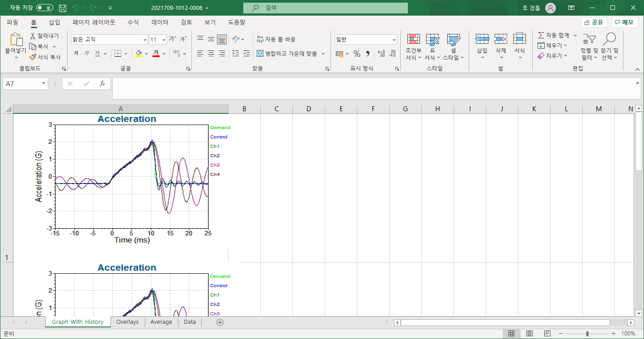Click the 서식 cell format icon

click(x=519, y=39)
